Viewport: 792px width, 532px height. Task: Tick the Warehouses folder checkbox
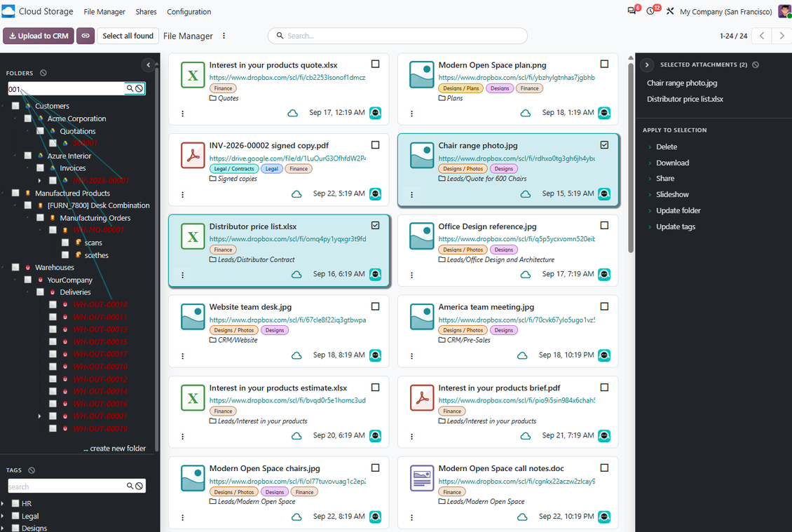[15, 267]
